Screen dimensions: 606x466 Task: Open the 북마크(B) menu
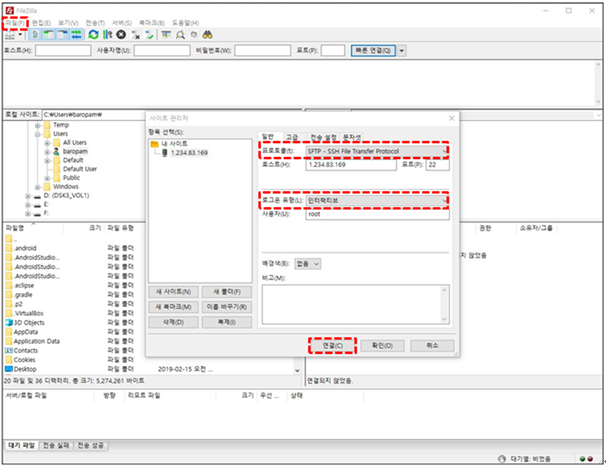pyautogui.click(x=152, y=23)
